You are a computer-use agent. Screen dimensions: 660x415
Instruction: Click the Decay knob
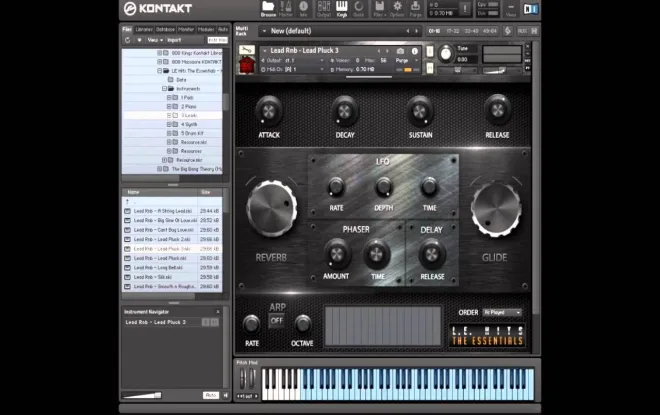coord(344,111)
